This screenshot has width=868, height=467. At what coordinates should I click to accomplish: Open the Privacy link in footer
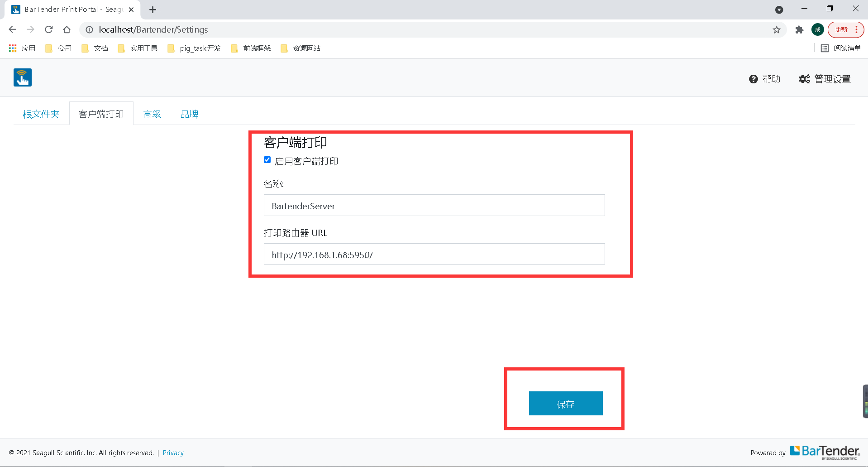point(173,453)
